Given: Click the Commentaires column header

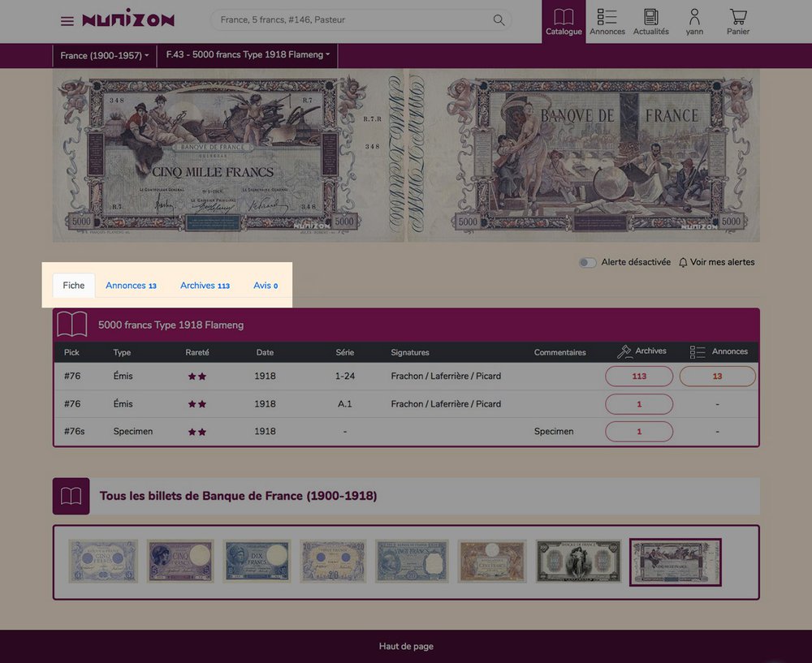Looking at the screenshot, I should coord(559,352).
